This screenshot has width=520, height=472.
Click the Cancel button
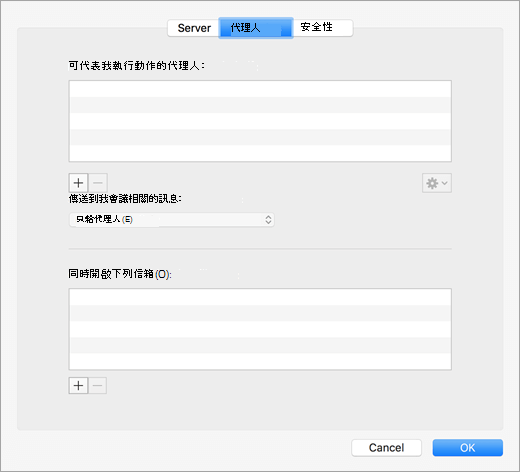tap(386, 448)
